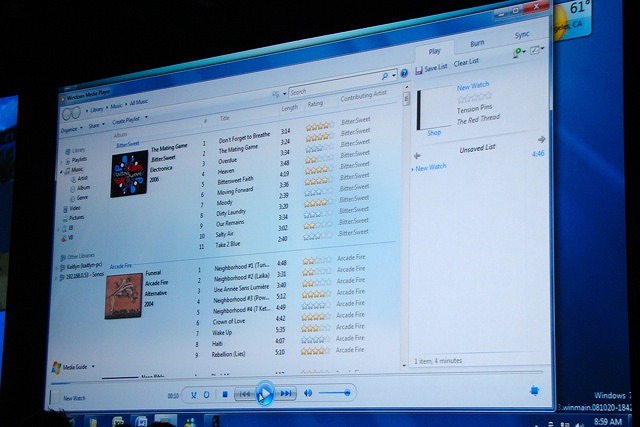Sort by Contributing Artist column header
This screenshot has height=427, width=640.
click(363, 96)
